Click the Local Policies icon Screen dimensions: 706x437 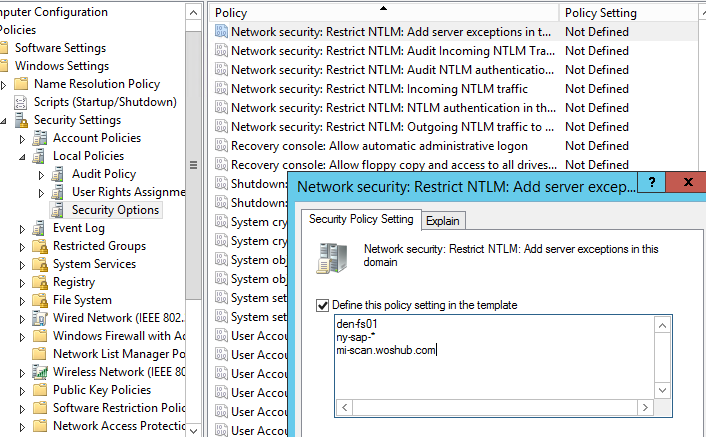point(40,156)
